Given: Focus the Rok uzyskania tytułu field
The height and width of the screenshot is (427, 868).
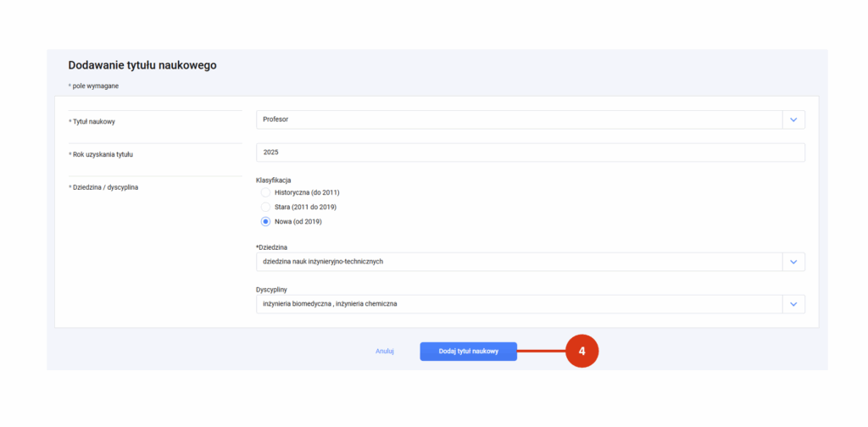Looking at the screenshot, I should point(531,152).
